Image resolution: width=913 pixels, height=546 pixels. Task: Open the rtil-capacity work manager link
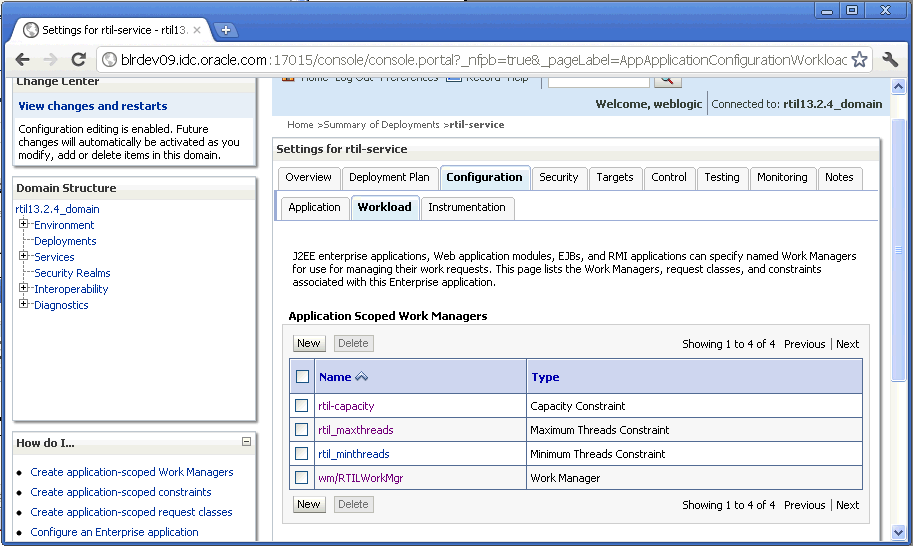click(346, 406)
